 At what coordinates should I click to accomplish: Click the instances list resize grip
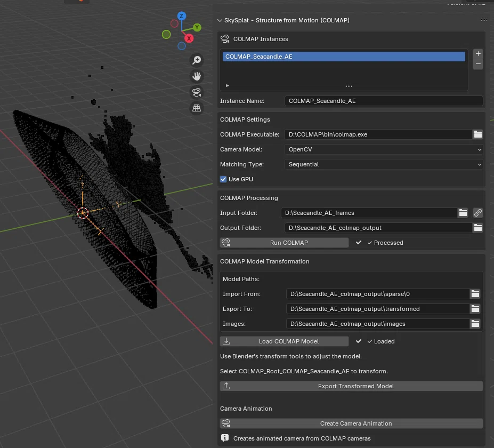tap(349, 86)
